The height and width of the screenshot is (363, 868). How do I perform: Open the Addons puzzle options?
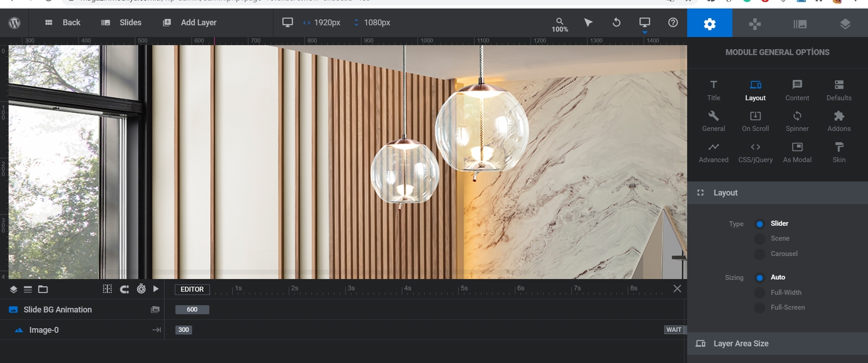[839, 121]
